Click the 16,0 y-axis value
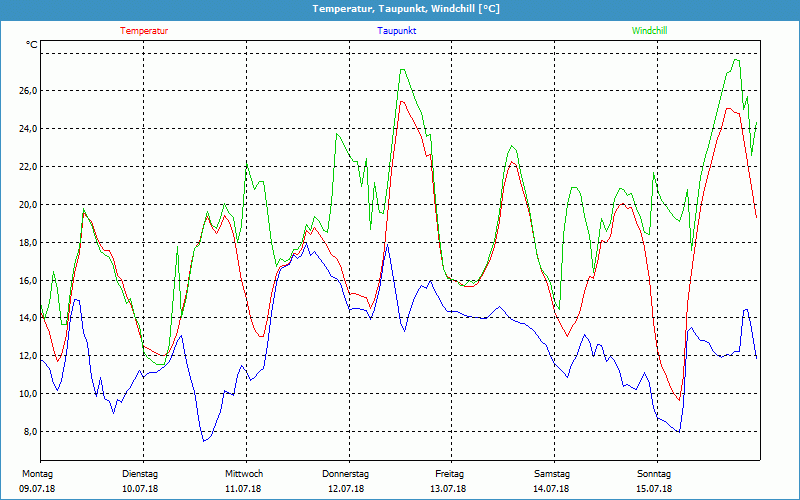 tap(29, 281)
